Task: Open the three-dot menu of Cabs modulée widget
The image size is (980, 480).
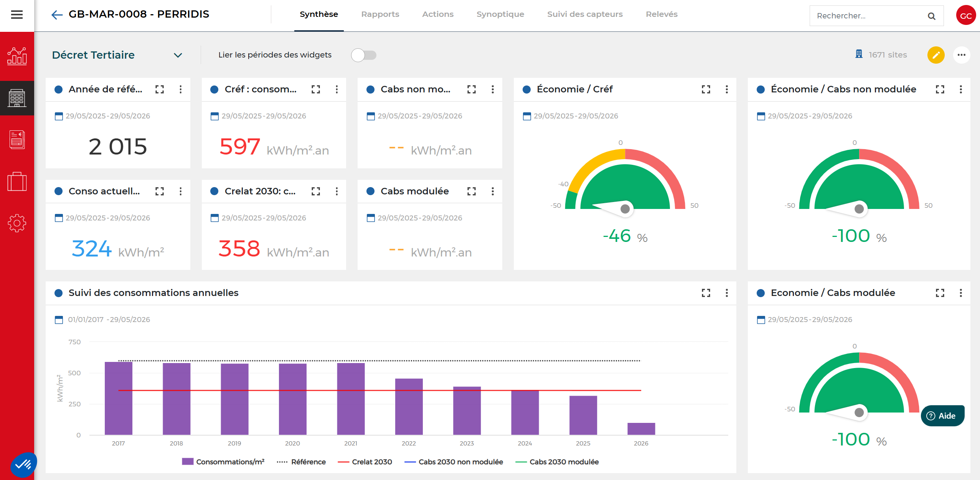Action: (x=493, y=191)
